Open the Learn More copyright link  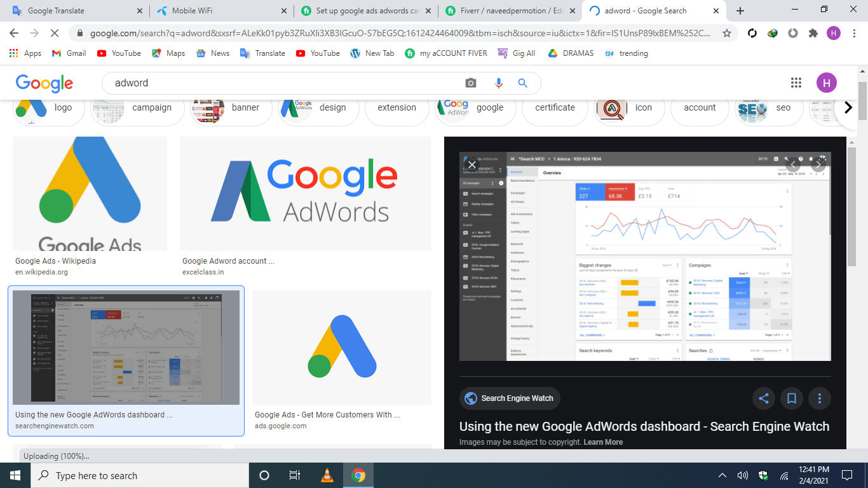603,442
